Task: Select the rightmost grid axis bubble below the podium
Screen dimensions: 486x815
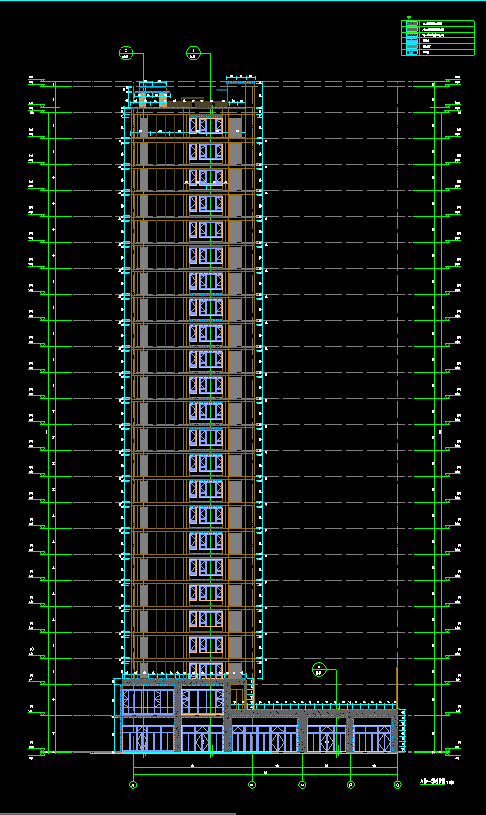Action: pos(398,785)
